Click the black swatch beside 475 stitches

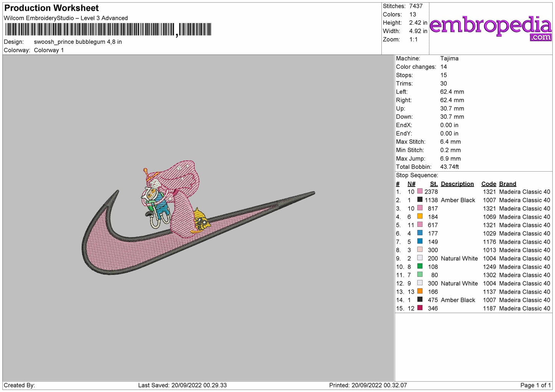420,299
